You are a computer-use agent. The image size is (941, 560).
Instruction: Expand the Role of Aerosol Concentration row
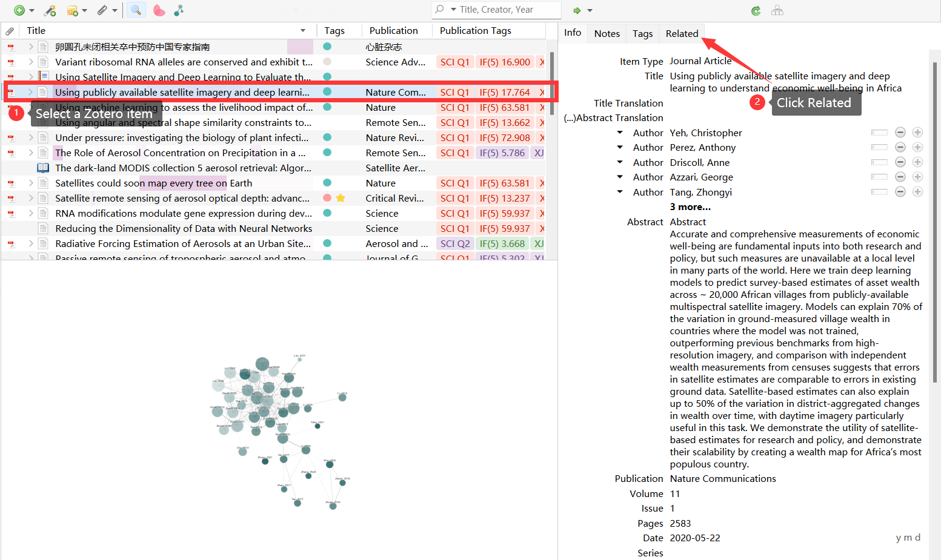(30, 153)
